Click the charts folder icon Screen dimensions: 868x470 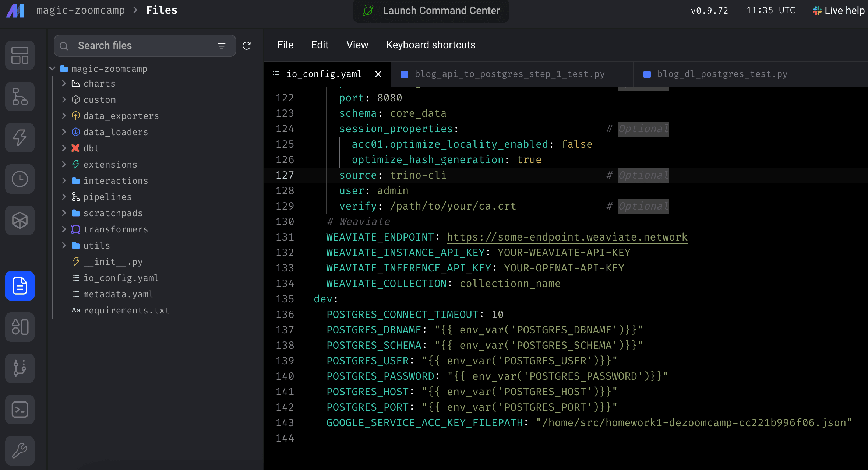(x=75, y=84)
